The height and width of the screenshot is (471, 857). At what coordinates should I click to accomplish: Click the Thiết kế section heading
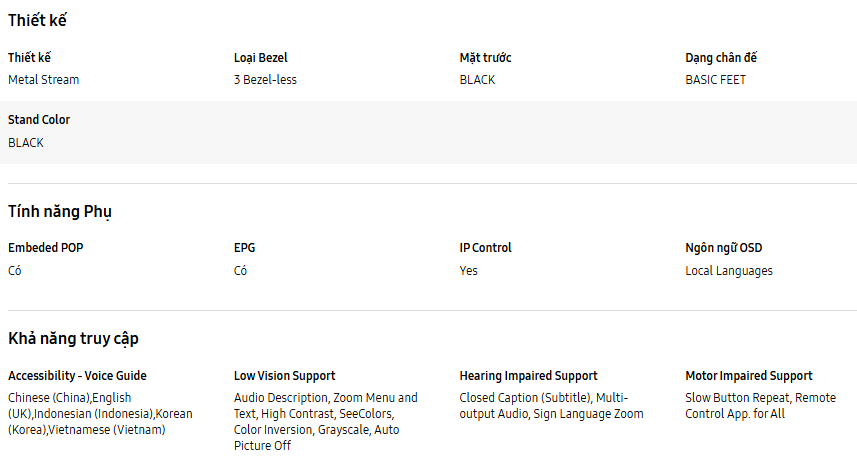tap(37, 21)
